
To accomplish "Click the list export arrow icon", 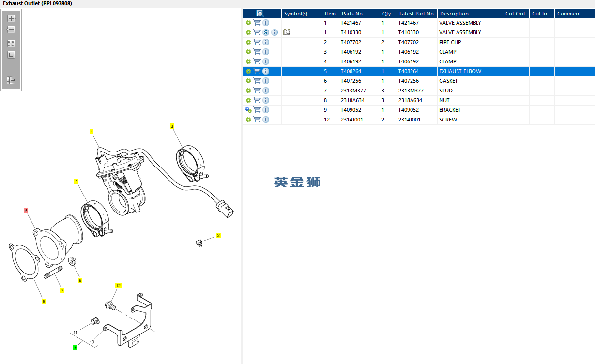I will click(x=11, y=80).
